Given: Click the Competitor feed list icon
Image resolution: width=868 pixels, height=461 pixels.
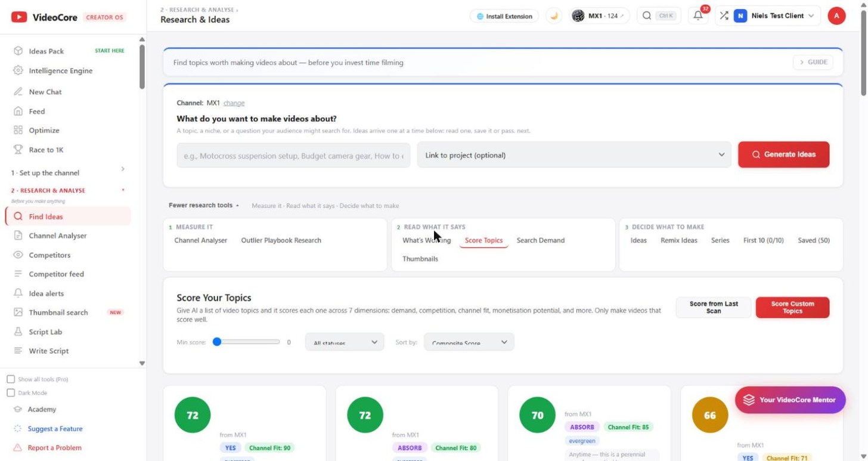Looking at the screenshot, I should coord(18,274).
